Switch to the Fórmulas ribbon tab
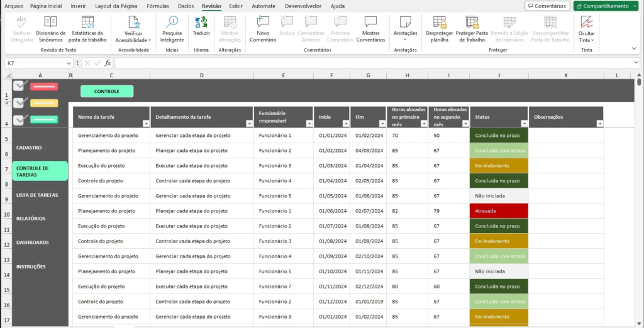644x328 pixels. (x=158, y=6)
